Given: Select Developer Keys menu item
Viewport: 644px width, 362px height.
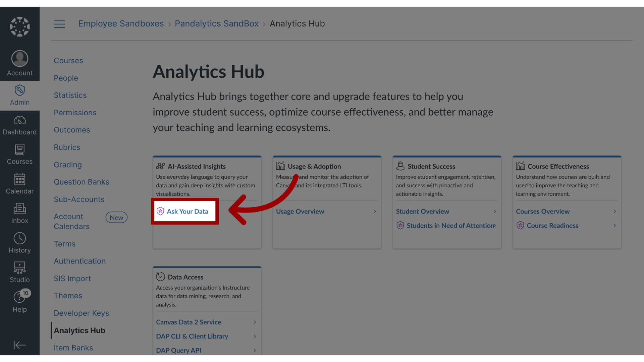Looking at the screenshot, I should pyautogui.click(x=82, y=313).
